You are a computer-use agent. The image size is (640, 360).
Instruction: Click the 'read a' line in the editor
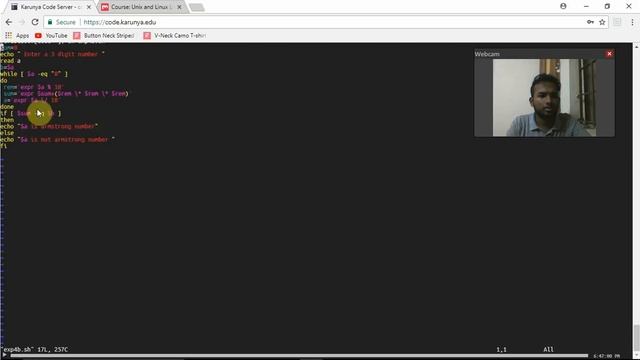[10, 61]
